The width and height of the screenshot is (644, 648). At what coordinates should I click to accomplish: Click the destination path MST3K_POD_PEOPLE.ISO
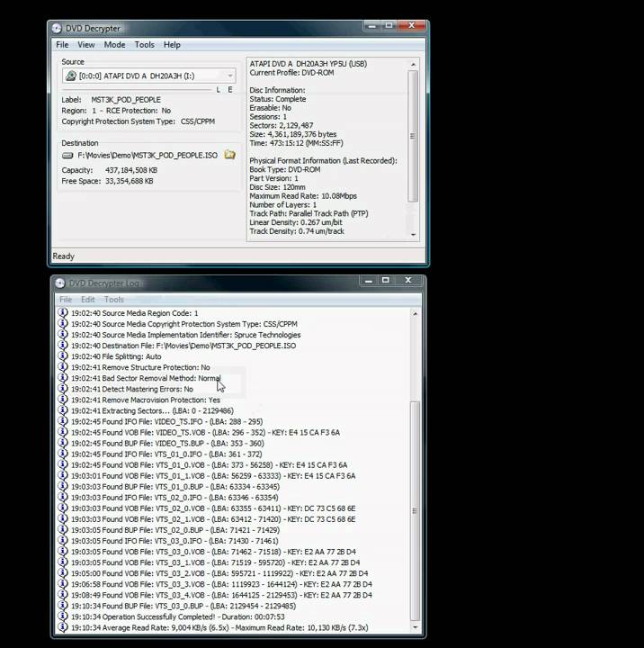pyautogui.click(x=148, y=156)
